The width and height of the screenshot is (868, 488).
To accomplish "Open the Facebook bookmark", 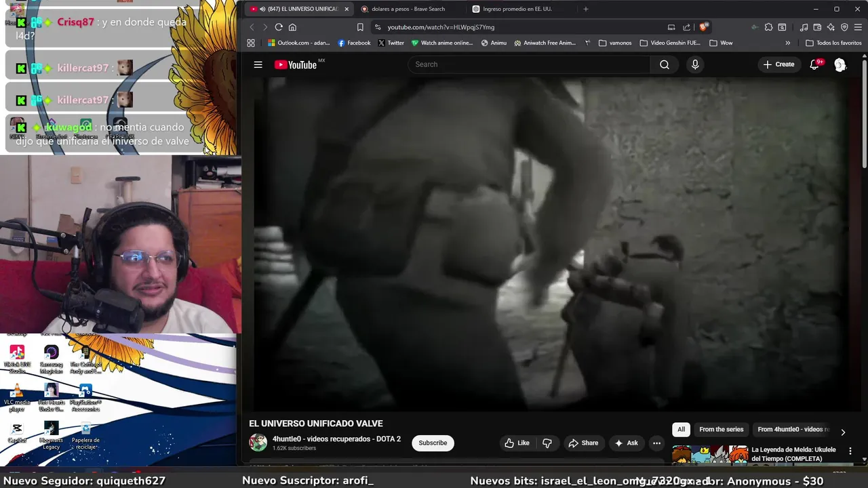I will (x=354, y=43).
